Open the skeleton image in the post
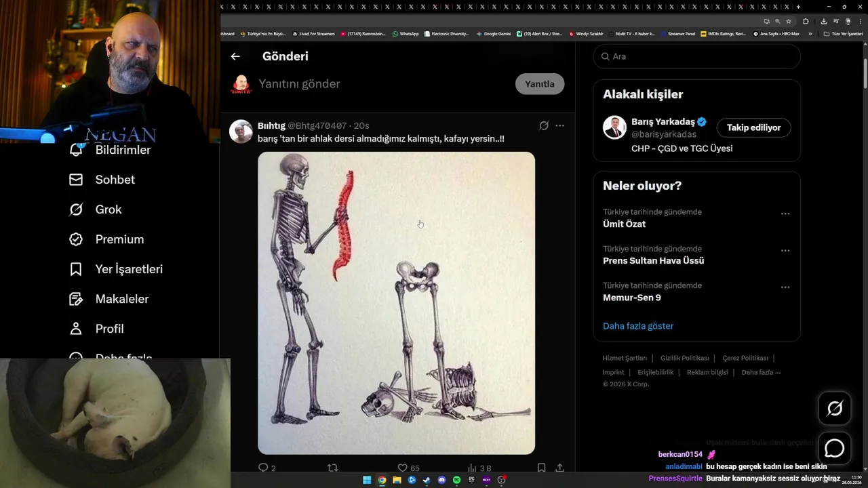This screenshot has height=488, width=868. 396,303
